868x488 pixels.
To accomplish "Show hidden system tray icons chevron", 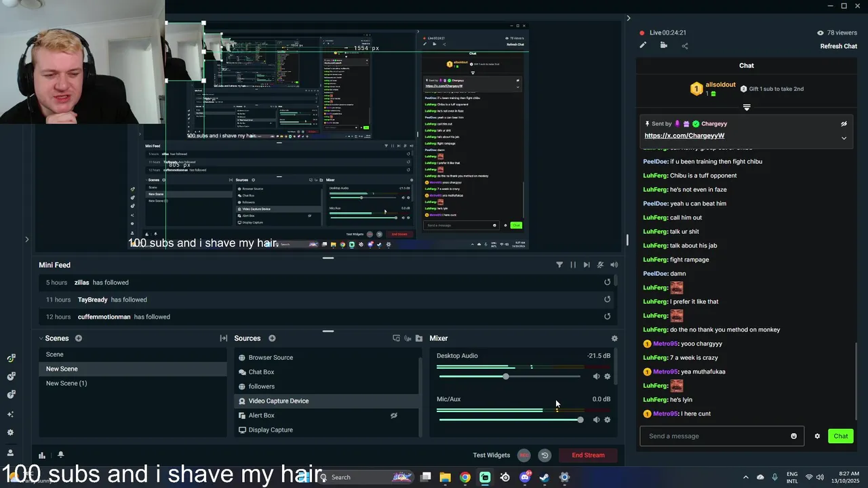I will pyautogui.click(x=745, y=477).
